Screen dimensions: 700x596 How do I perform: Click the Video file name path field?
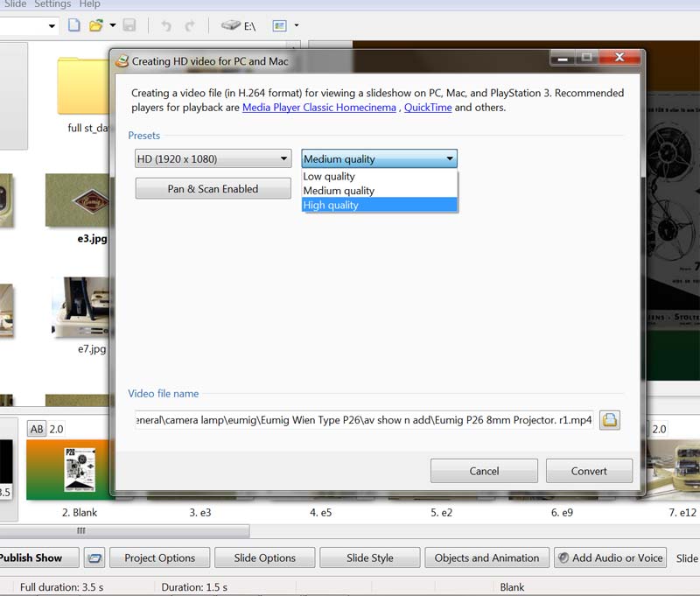click(x=364, y=420)
